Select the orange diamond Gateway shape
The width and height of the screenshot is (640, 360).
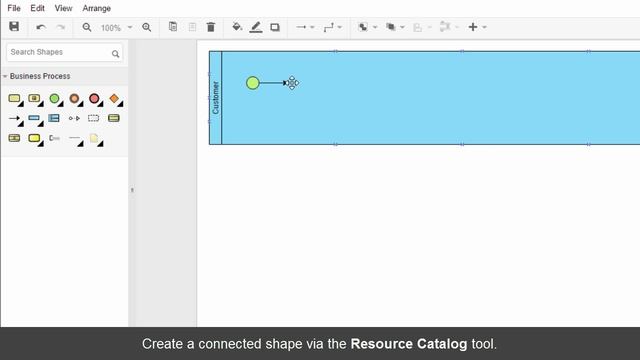115,99
